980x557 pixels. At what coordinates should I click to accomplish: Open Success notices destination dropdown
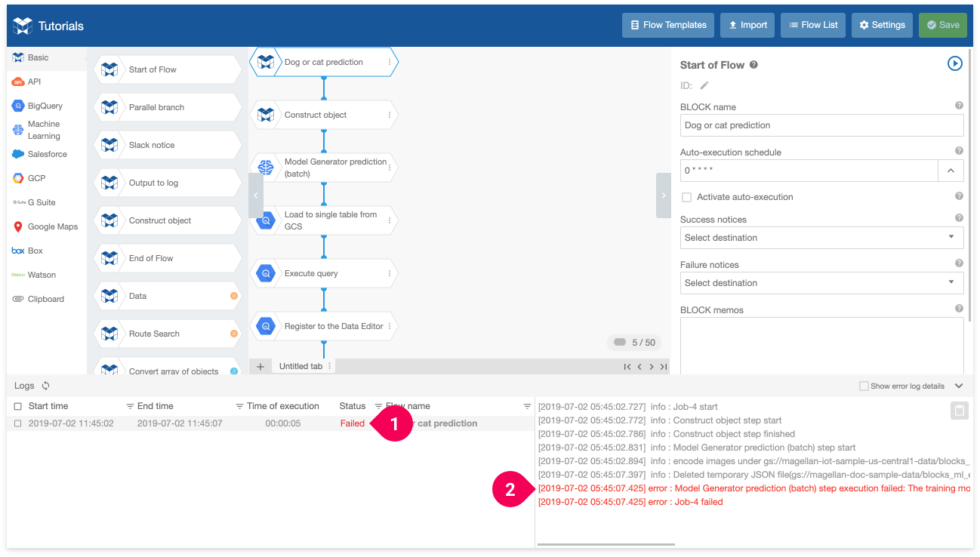click(x=821, y=238)
